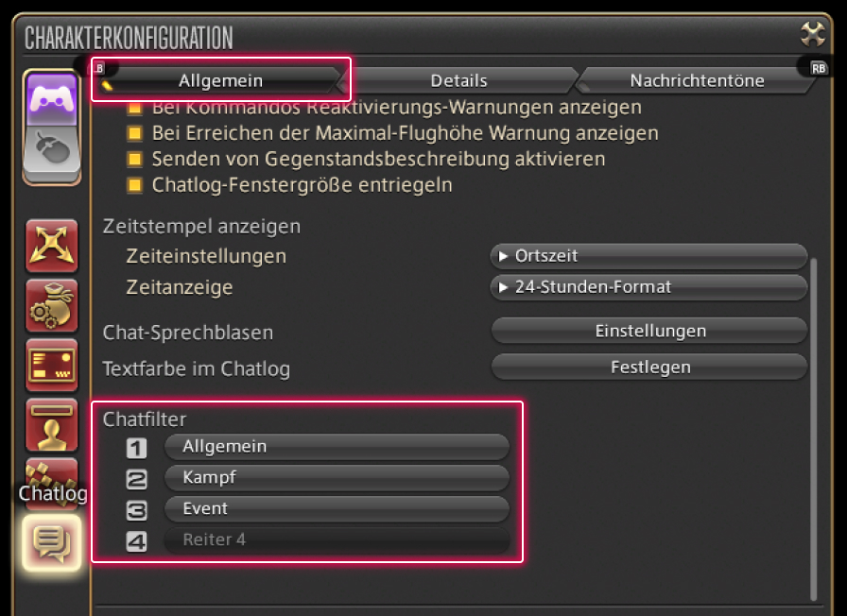Disable Senden von Gegenstandsbeschreibung aktivieren

click(134, 160)
